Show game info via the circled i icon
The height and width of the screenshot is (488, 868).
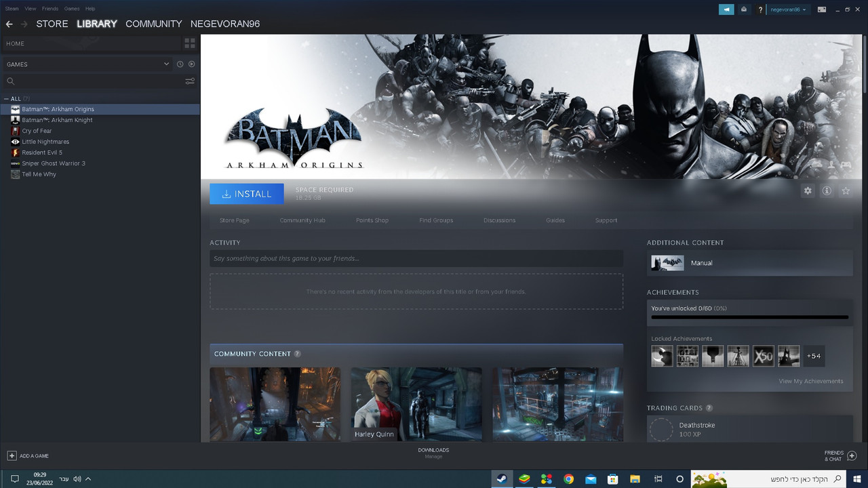pyautogui.click(x=827, y=191)
